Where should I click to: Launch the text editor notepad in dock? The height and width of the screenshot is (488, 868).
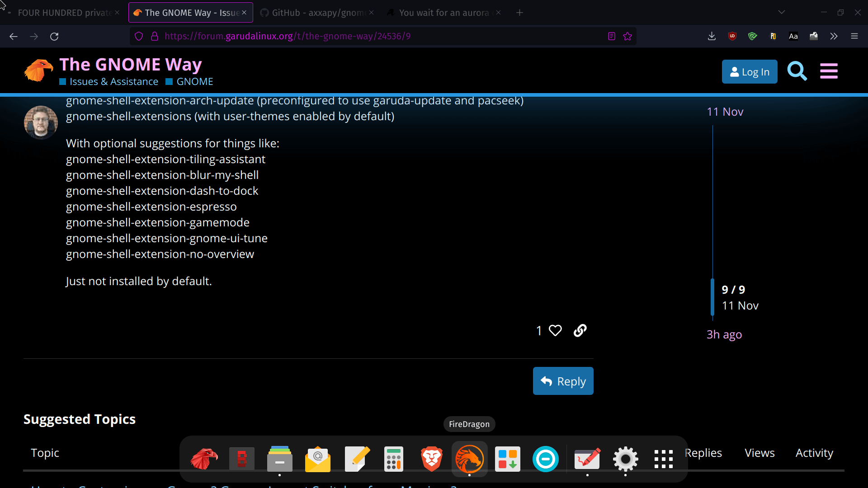tap(357, 459)
